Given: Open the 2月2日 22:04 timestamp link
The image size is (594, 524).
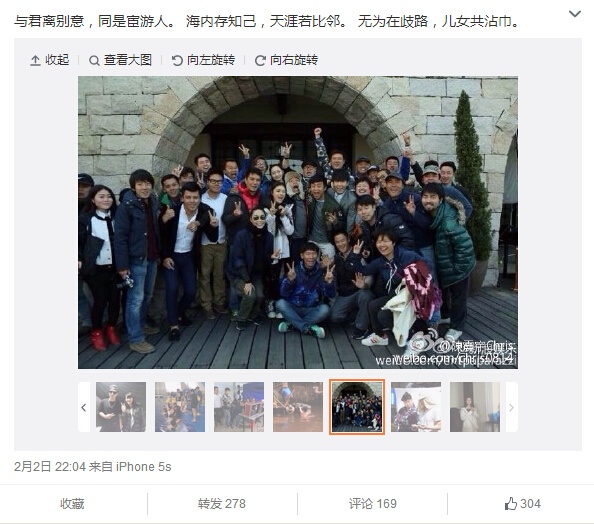Looking at the screenshot, I should click(x=50, y=467).
